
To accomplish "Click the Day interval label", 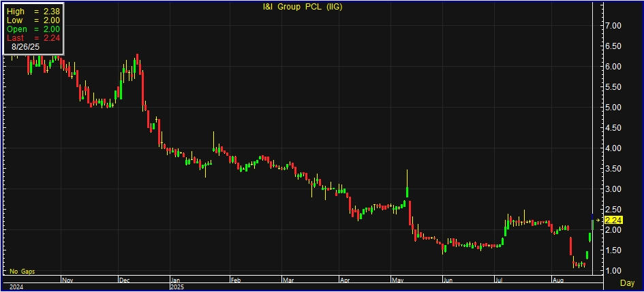I will click(x=627, y=283).
